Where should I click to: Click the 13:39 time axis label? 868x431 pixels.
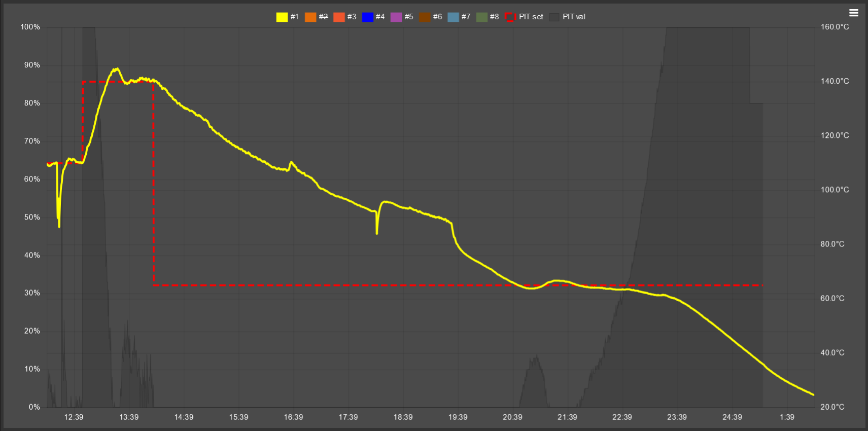(129, 417)
